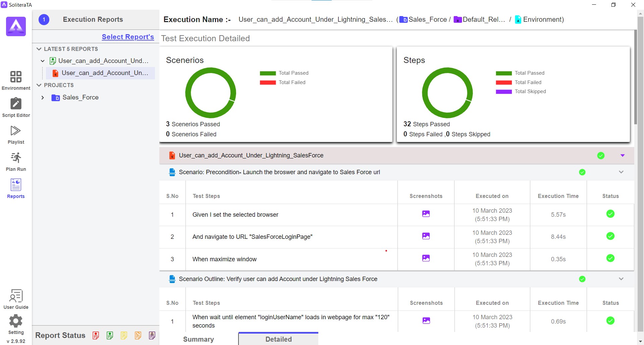Image resolution: width=644 pixels, height=345 pixels.
Task: Click '3 Scenerios Passed' text
Action: click(x=193, y=124)
